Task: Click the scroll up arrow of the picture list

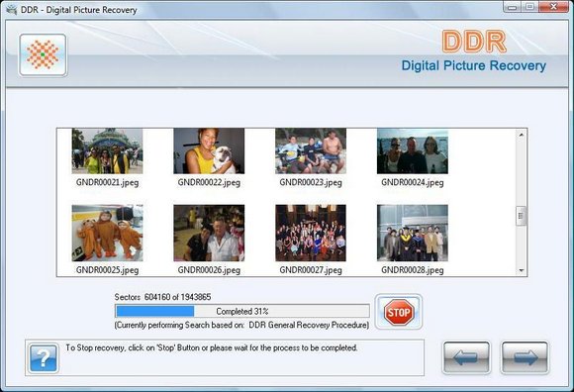Action: pyautogui.click(x=521, y=135)
